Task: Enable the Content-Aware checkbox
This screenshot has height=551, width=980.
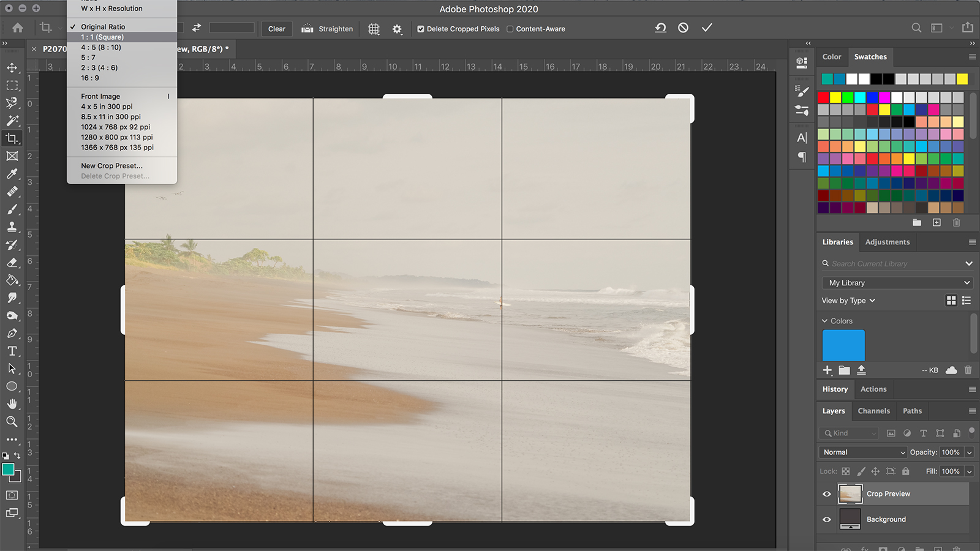Action: 510,29
